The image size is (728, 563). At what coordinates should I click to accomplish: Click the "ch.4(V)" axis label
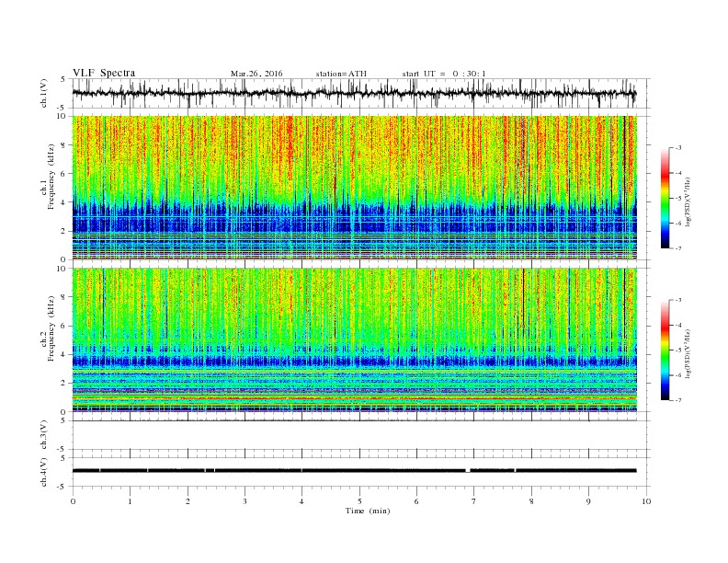coord(44,472)
